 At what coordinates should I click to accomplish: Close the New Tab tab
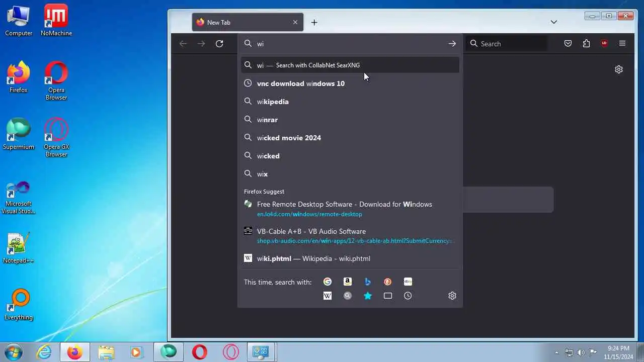[x=295, y=22]
